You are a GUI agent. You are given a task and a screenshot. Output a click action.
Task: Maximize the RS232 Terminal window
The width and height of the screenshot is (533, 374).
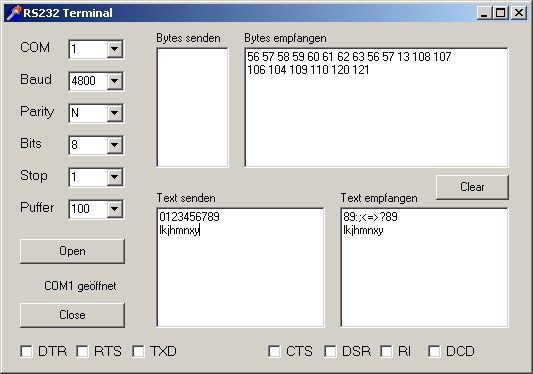tap(500, 13)
